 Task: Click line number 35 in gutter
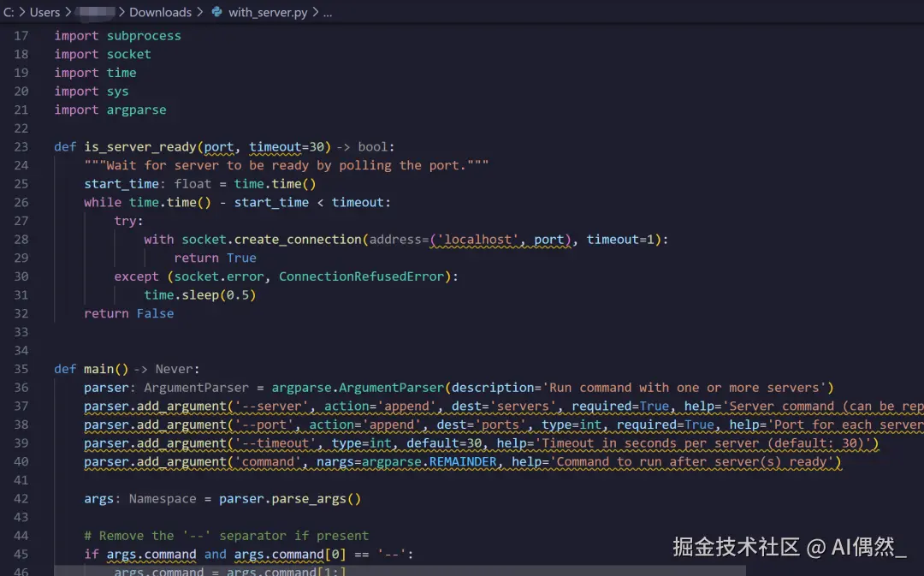[21, 369]
